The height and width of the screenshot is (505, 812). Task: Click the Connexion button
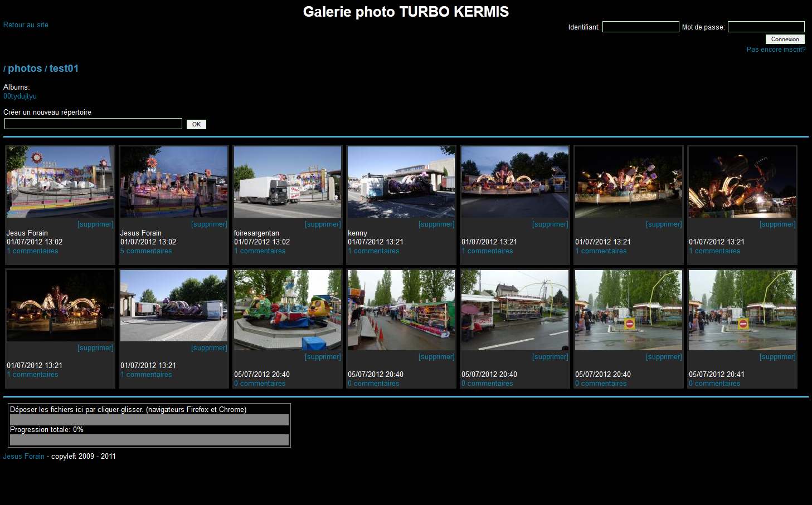785,39
